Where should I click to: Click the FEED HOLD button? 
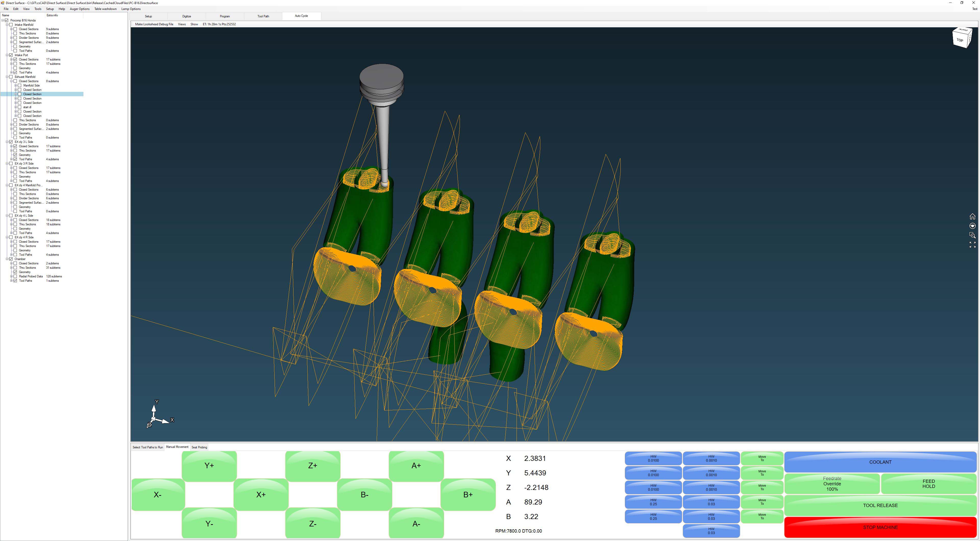coord(929,484)
